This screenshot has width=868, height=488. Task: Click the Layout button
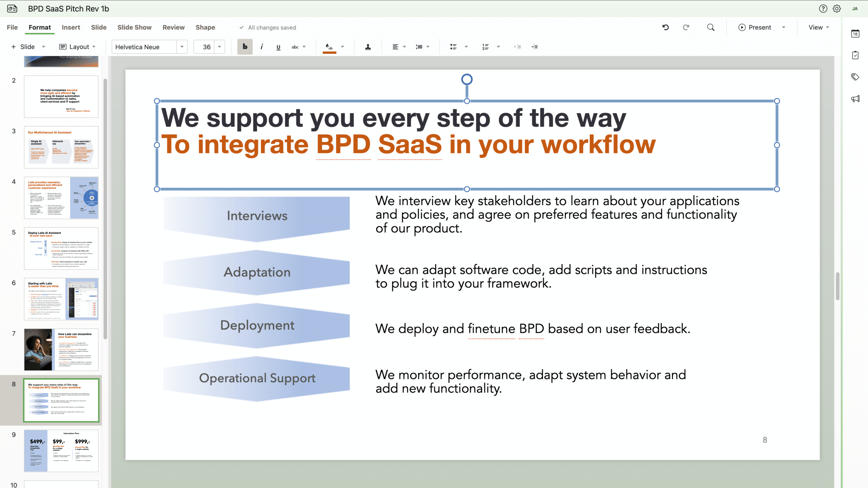(x=77, y=47)
